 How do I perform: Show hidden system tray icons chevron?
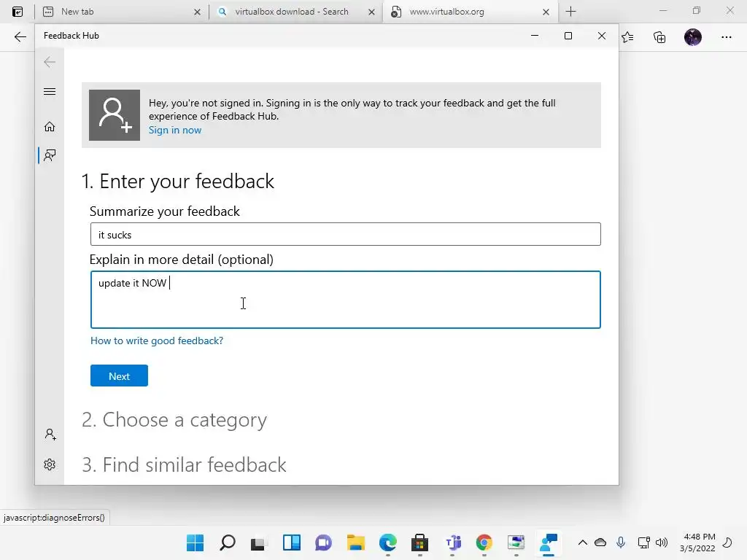coord(583,542)
